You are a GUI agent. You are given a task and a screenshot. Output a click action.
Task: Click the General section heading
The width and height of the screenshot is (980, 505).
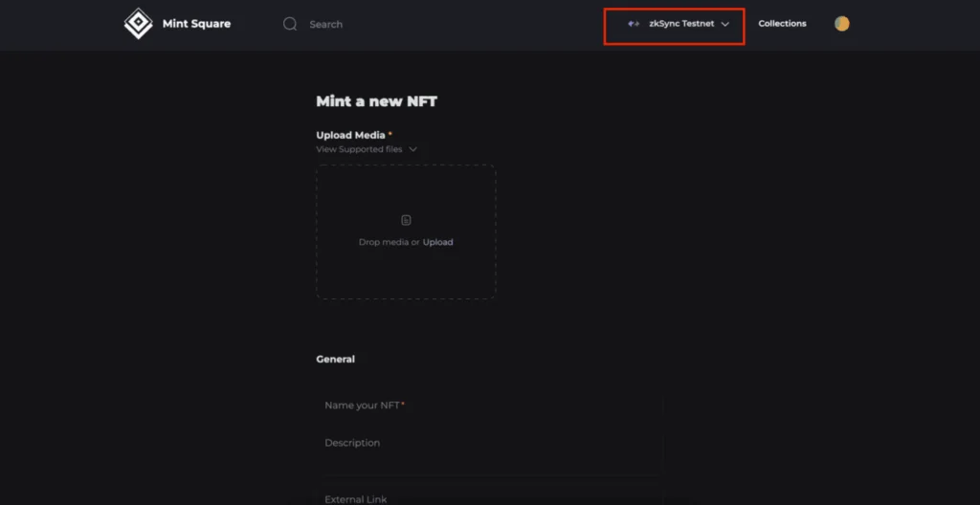pos(335,360)
